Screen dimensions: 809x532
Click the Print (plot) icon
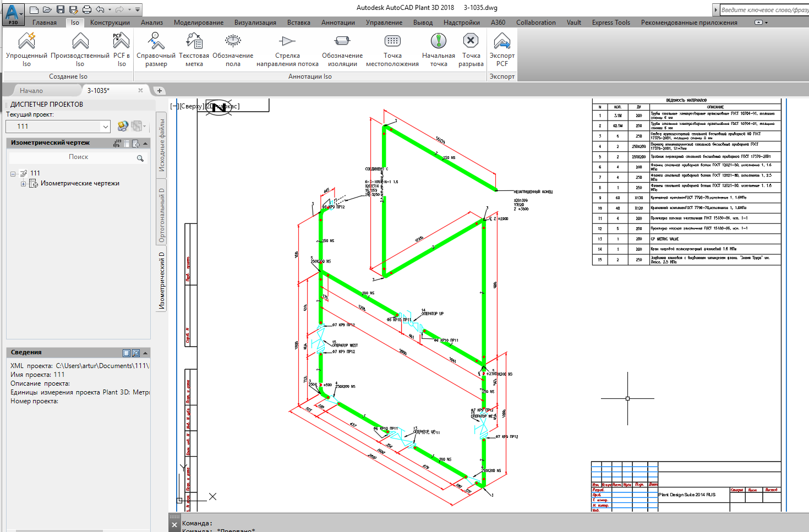click(87, 9)
